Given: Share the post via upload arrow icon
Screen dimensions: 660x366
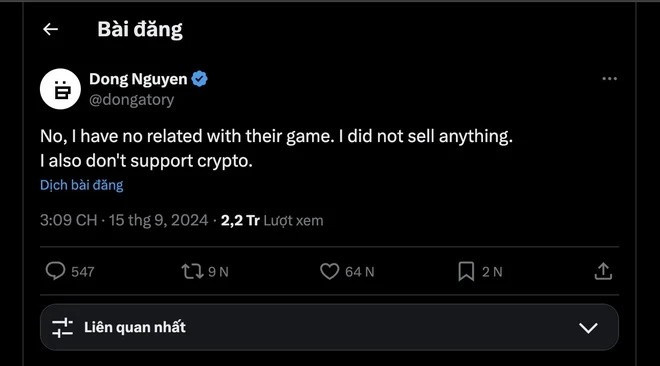Looking at the screenshot, I should click(x=603, y=271).
